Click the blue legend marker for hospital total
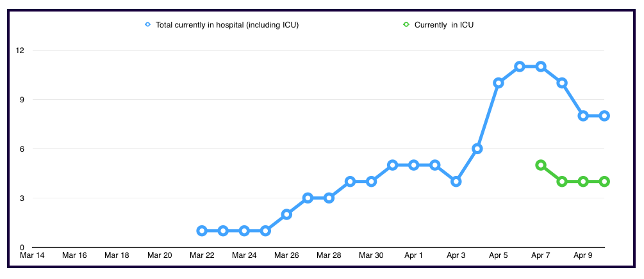This screenshot has width=644, height=279. click(148, 25)
